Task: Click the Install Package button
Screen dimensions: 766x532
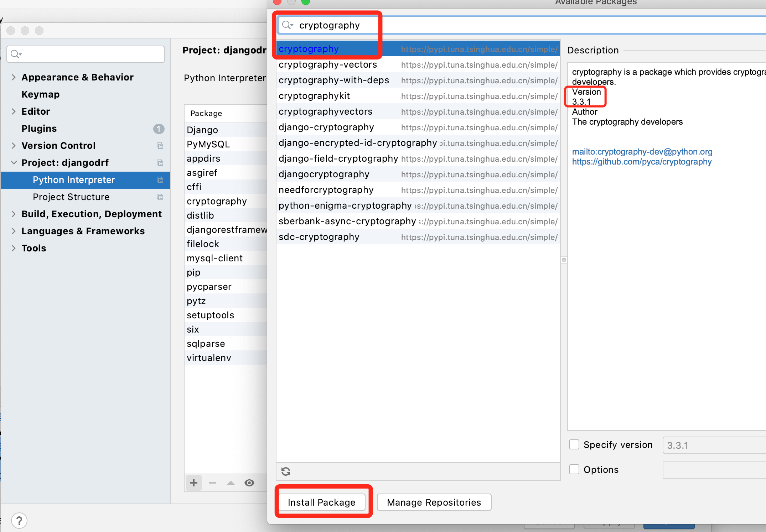Action: point(322,502)
